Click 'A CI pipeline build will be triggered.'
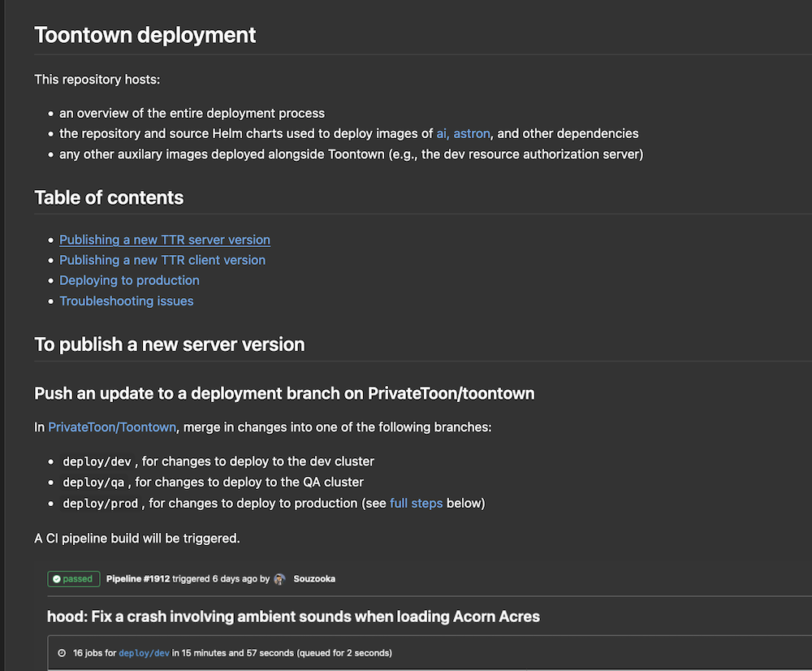The image size is (812, 671). 137,539
